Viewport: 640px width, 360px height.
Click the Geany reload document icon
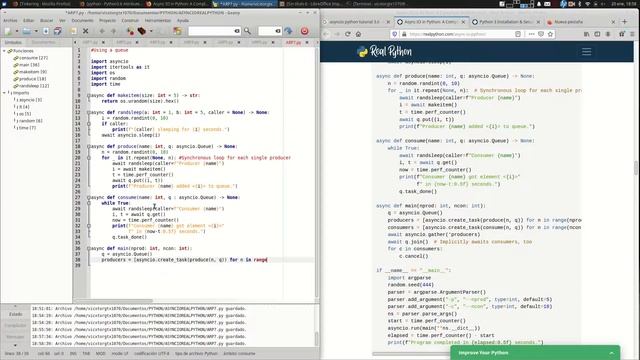pos(73,31)
